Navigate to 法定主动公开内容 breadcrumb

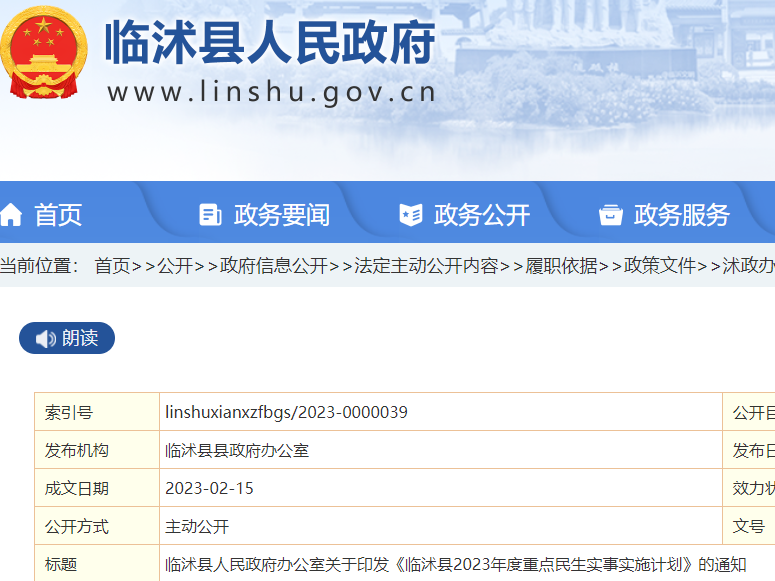426,265
